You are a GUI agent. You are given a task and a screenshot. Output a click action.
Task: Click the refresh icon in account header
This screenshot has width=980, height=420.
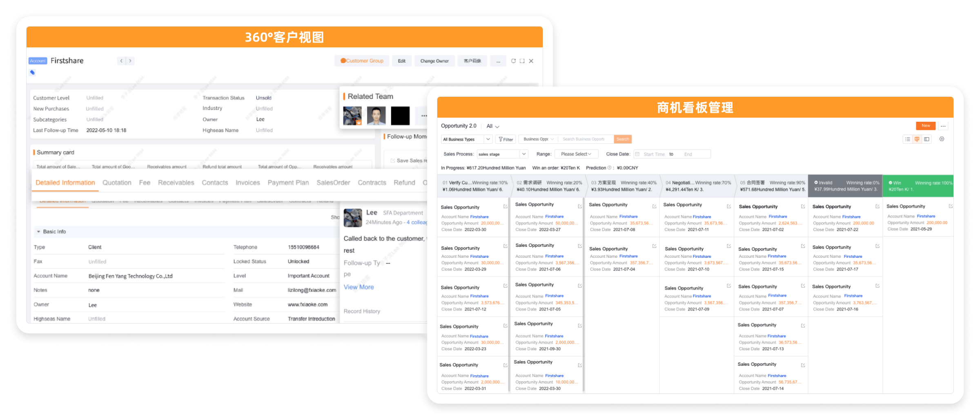513,61
